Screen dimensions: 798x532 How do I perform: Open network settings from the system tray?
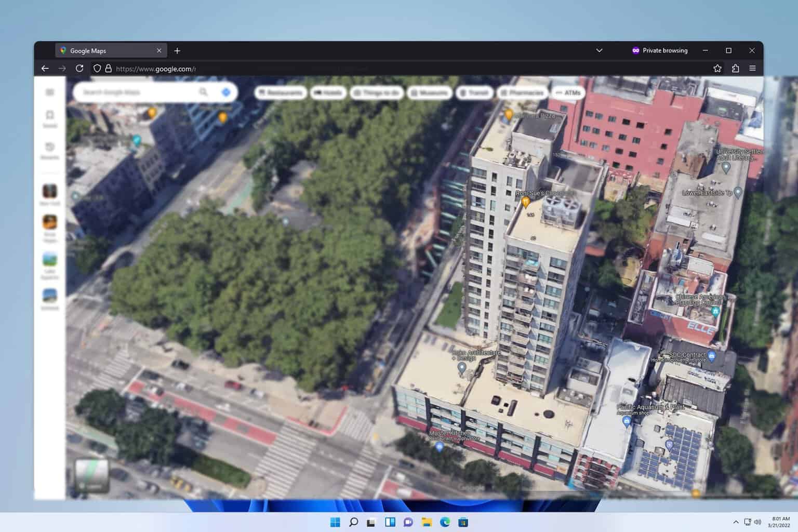click(748, 522)
